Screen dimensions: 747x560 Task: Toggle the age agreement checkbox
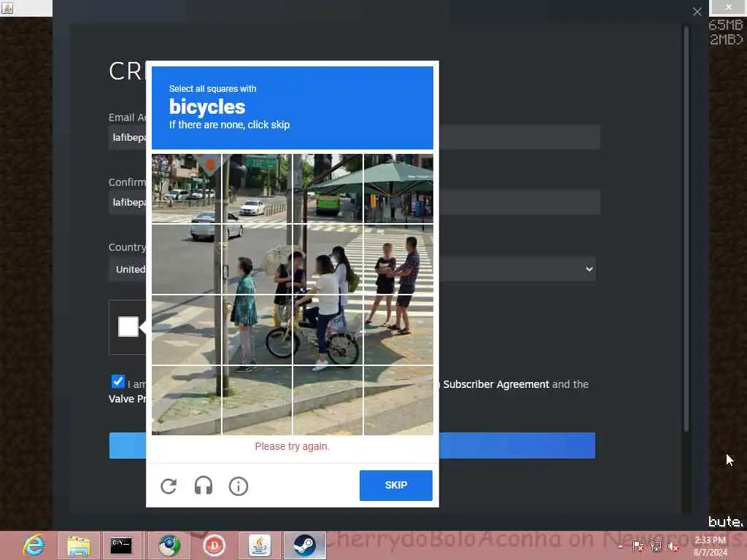[x=117, y=381]
